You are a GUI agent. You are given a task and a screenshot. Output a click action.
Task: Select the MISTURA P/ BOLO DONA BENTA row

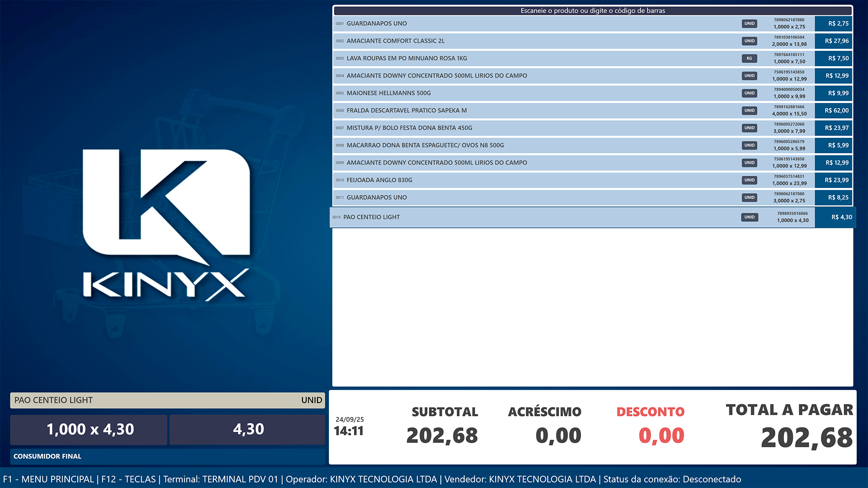(503, 128)
